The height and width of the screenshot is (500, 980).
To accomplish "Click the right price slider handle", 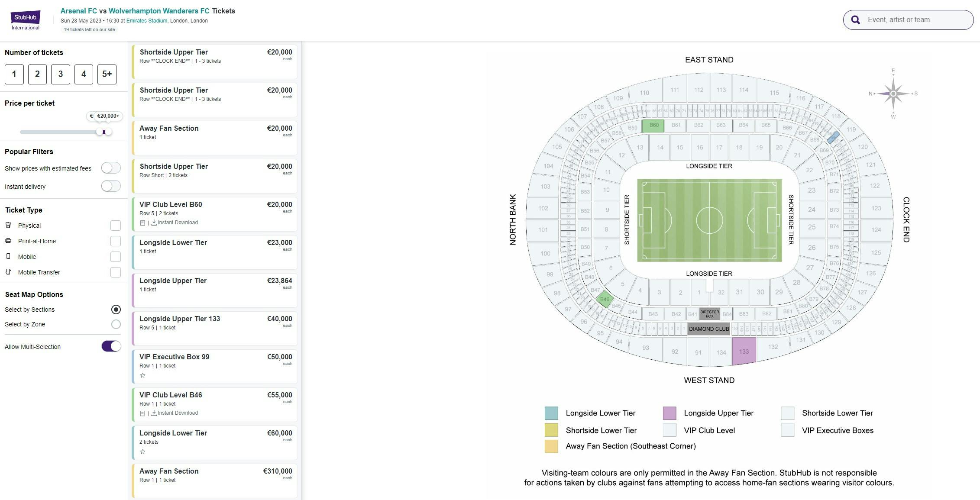I will (108, 132).
